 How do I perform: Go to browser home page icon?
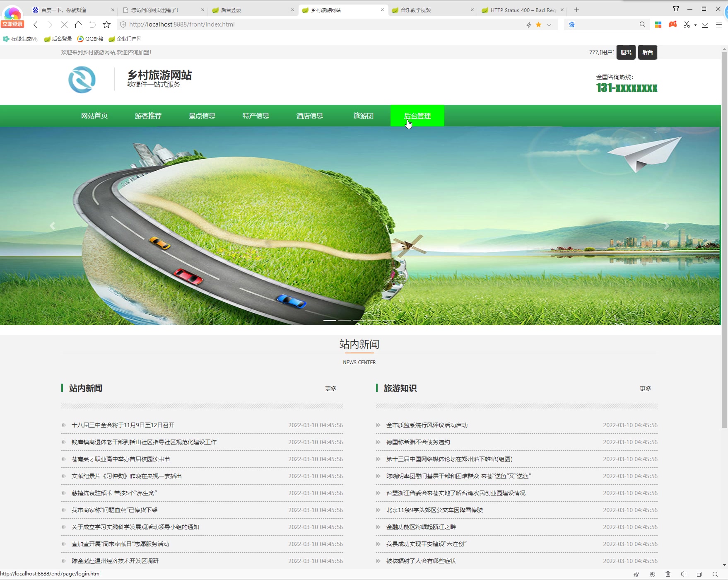(x=78, y=24)
